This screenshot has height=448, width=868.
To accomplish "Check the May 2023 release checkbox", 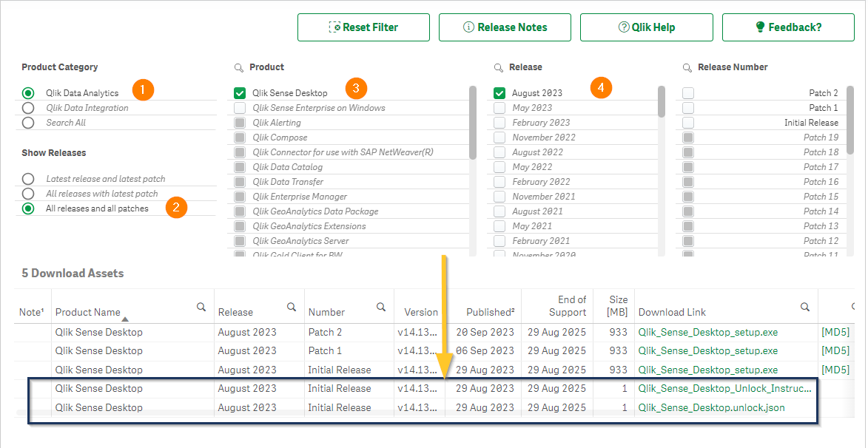I will tap(499, 108).
